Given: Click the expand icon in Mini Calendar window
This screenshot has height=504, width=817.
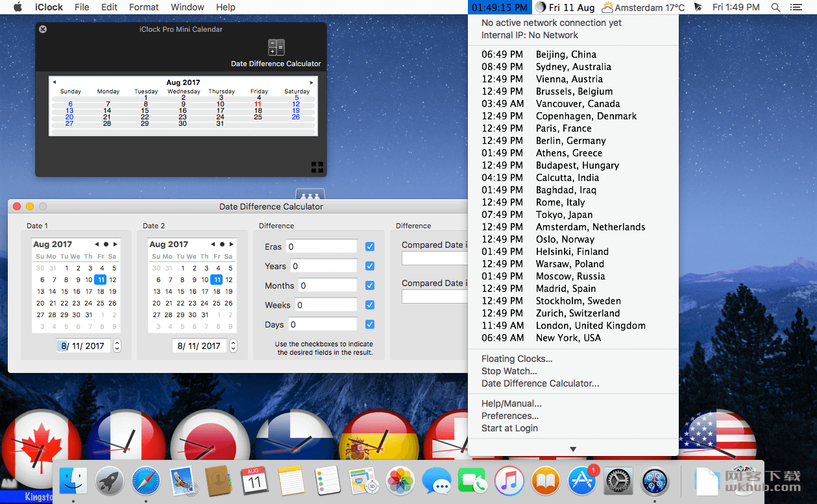Looking at the screenshot, I should click(317, 167).
